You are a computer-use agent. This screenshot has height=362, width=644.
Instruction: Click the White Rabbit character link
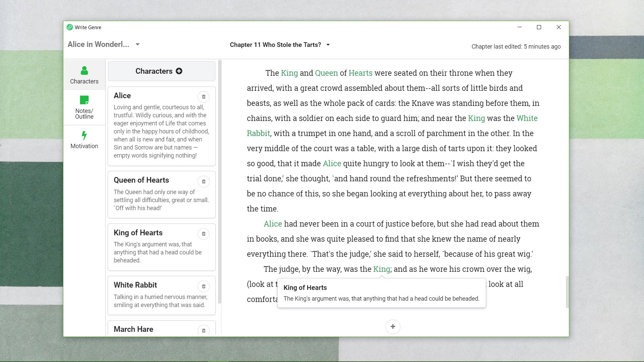coord(527,118)
